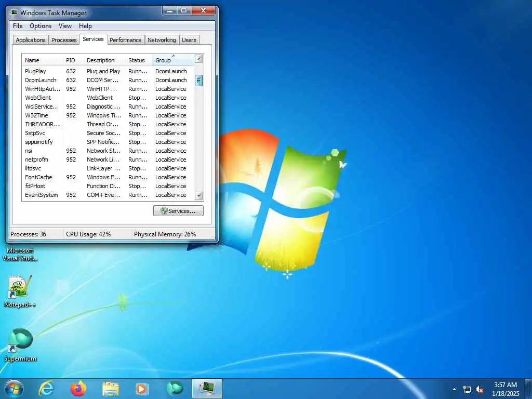This screenshot has width=532, height=399.
Task: Switch to the Performance tab
Action: pyautogui.click(x=126, y=40)
